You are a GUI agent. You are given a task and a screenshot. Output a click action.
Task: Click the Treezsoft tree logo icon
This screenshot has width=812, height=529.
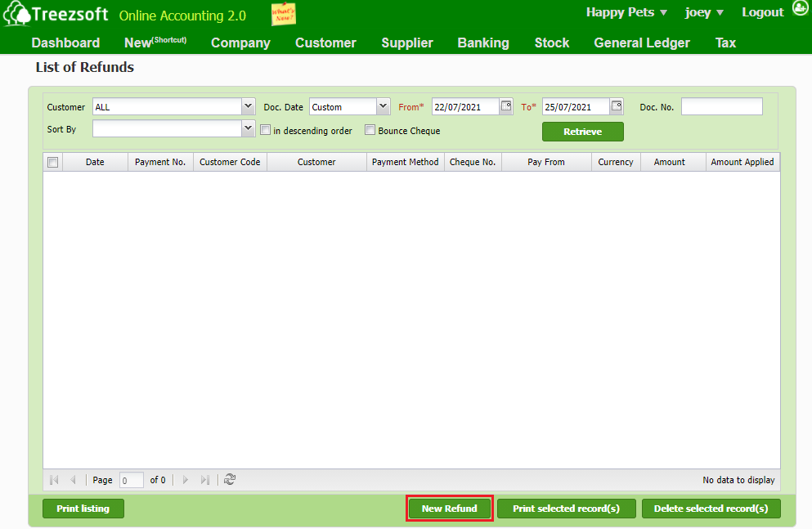pyautogui.click(x=16, y=16)
